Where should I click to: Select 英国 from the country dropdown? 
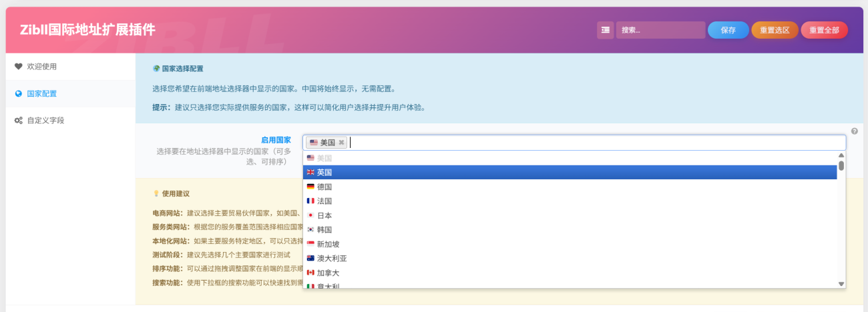324,173
